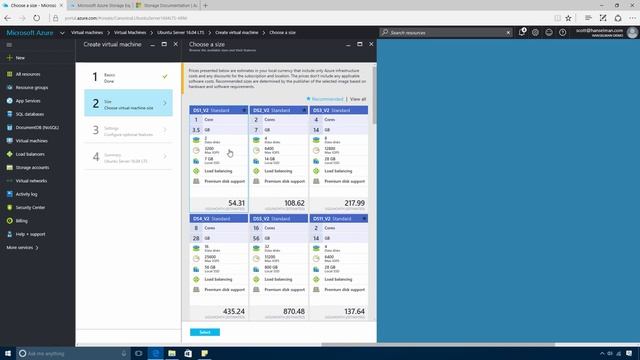Add page to favorites star icon
The image size is (640, 360).
click(568, 18)
